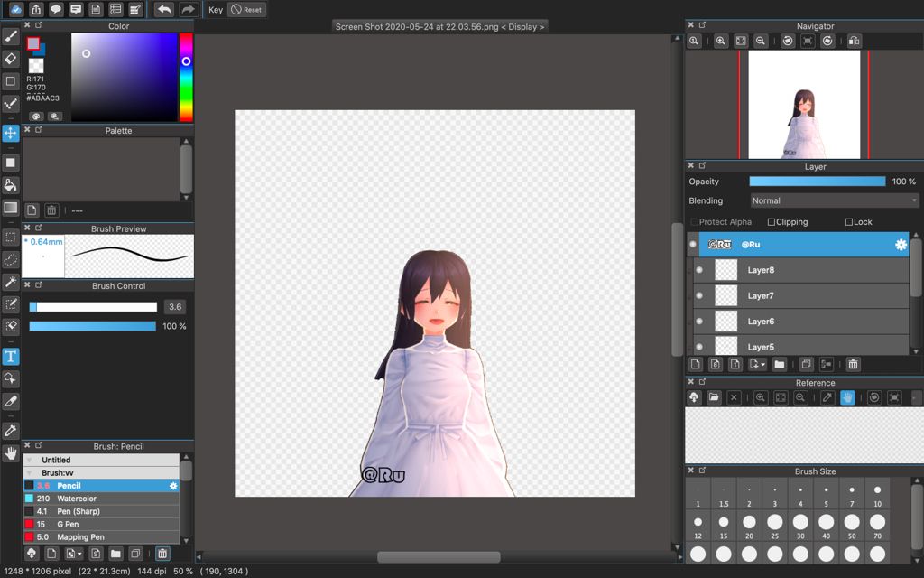Zoom in the Navigator view
924x578 pixels.
(x=721, y=41)
